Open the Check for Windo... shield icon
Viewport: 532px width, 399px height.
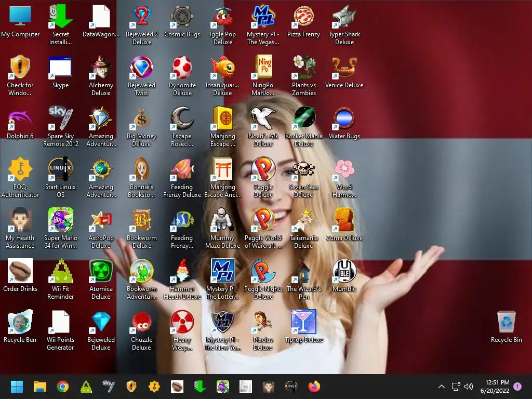(20, 67)
